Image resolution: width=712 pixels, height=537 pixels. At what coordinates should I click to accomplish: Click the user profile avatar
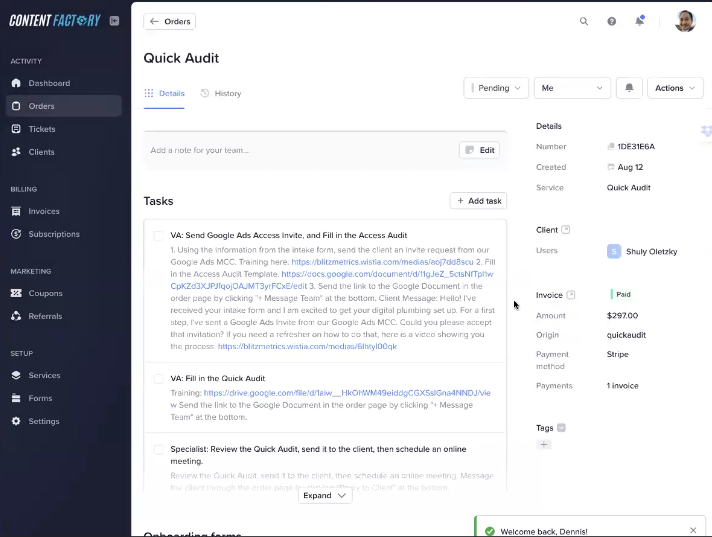point(685,21)
